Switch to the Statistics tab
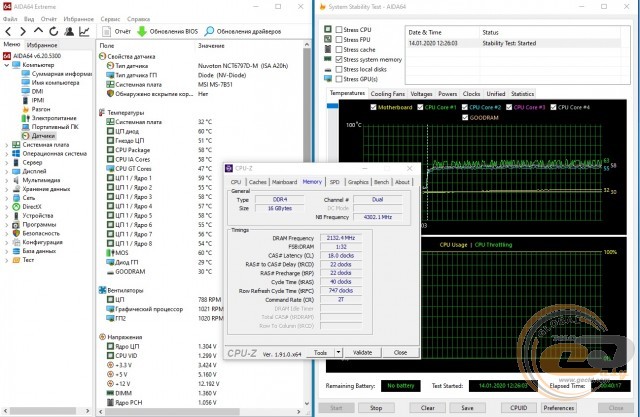The image size is (640, 417). pyautogui.click(x=522, y=94)
